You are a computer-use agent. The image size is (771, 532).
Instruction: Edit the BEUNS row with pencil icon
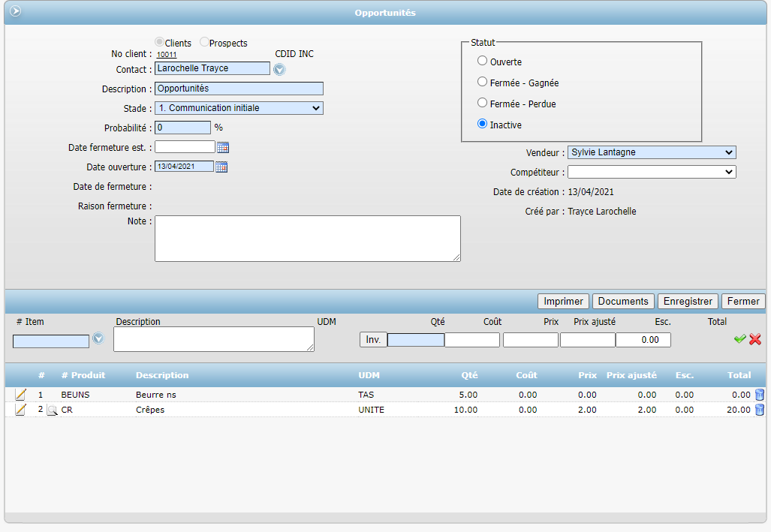(20, 395)
